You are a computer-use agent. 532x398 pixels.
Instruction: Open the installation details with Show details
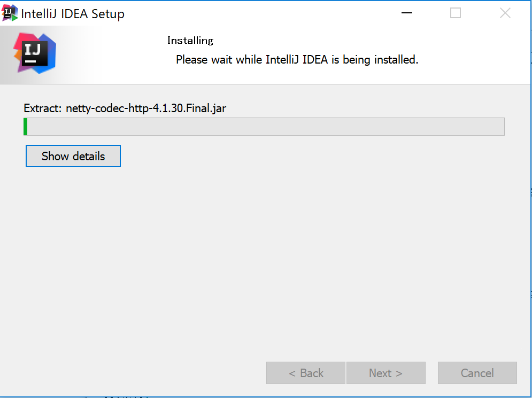click(73, 156)
